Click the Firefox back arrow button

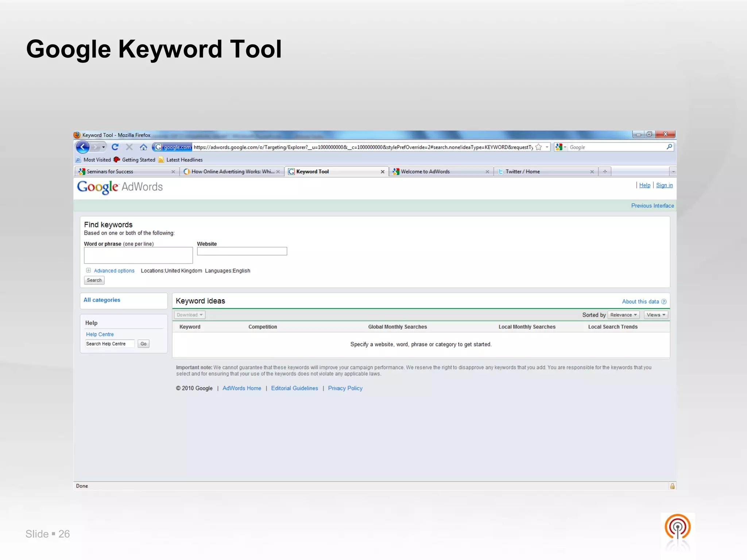point(83,147)
